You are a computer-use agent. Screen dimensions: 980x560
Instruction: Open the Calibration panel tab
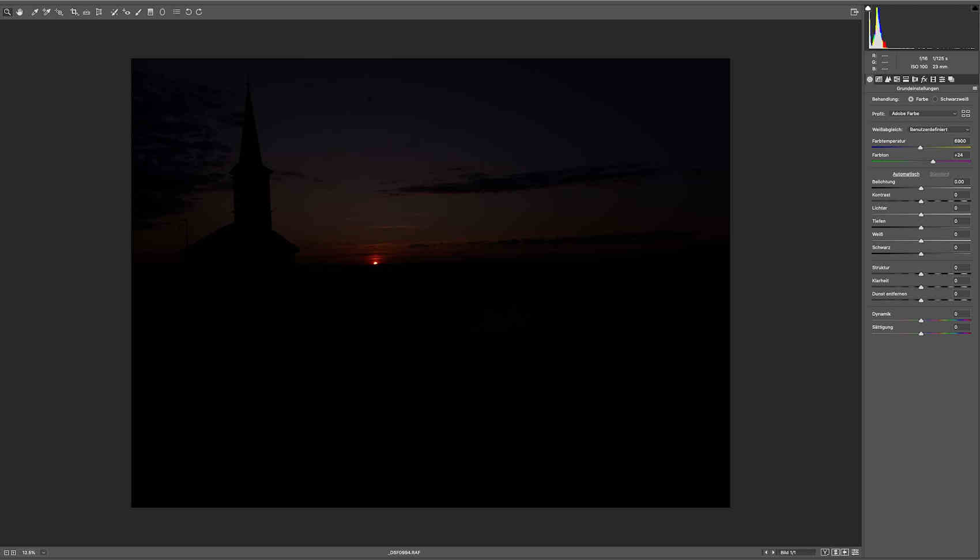point(933,80)
